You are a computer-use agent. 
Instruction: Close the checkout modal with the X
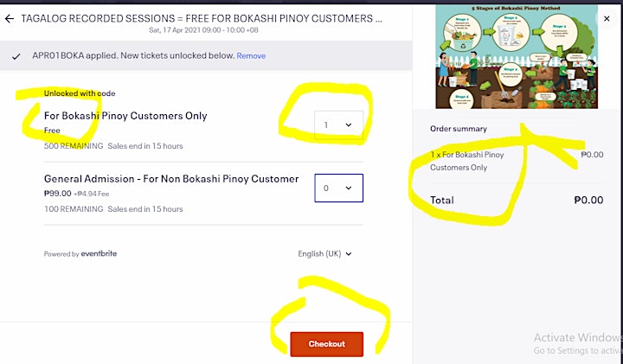(x=607, y=19)
